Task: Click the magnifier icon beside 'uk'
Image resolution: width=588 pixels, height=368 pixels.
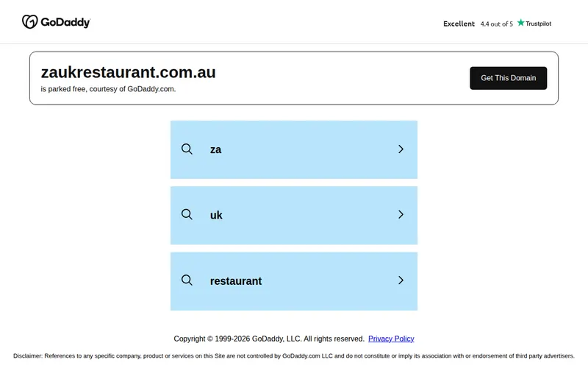Action: pyautogui.click(x=187, y=214)
